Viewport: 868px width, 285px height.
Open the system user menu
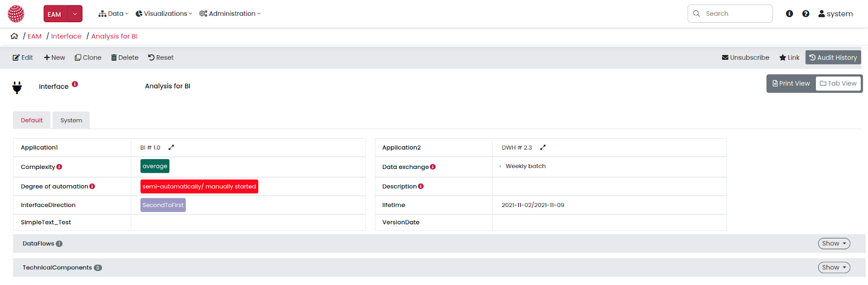(x=835, y=14)
